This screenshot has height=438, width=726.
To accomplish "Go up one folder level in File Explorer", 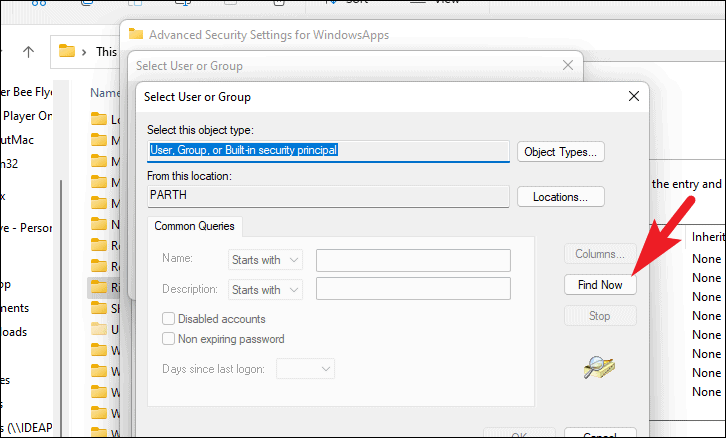I will tap(29, 52).
